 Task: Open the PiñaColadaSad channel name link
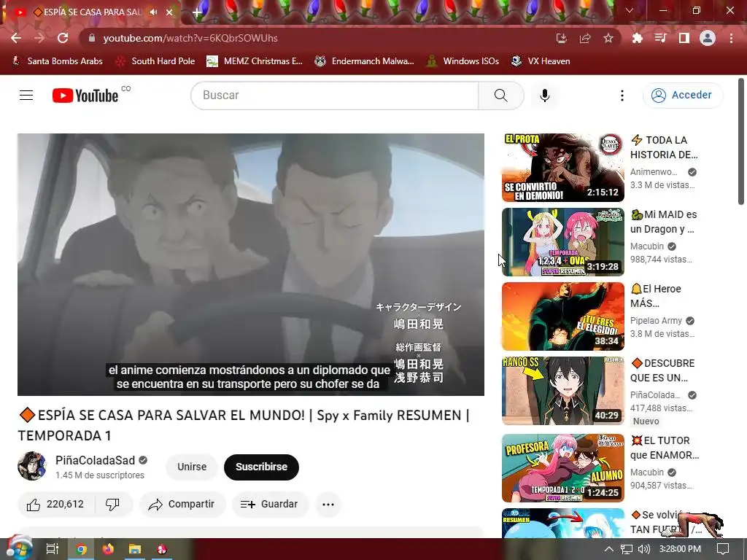pyautogui.click(x=96, y=461)
